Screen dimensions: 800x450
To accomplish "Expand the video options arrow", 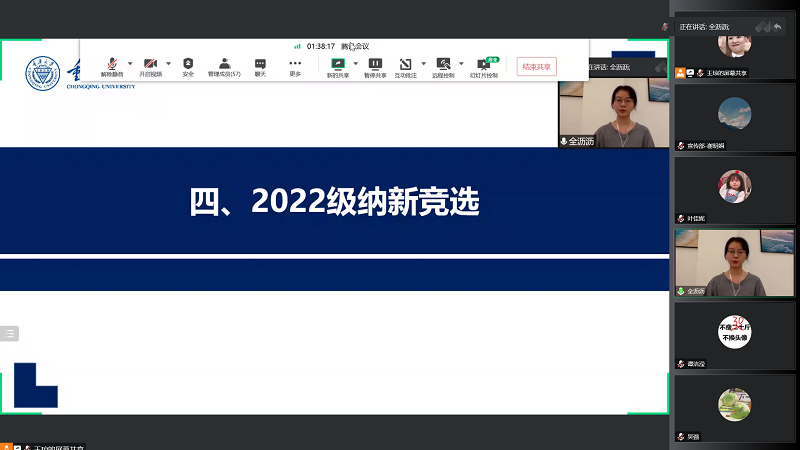I will click(x=168, y=63).
